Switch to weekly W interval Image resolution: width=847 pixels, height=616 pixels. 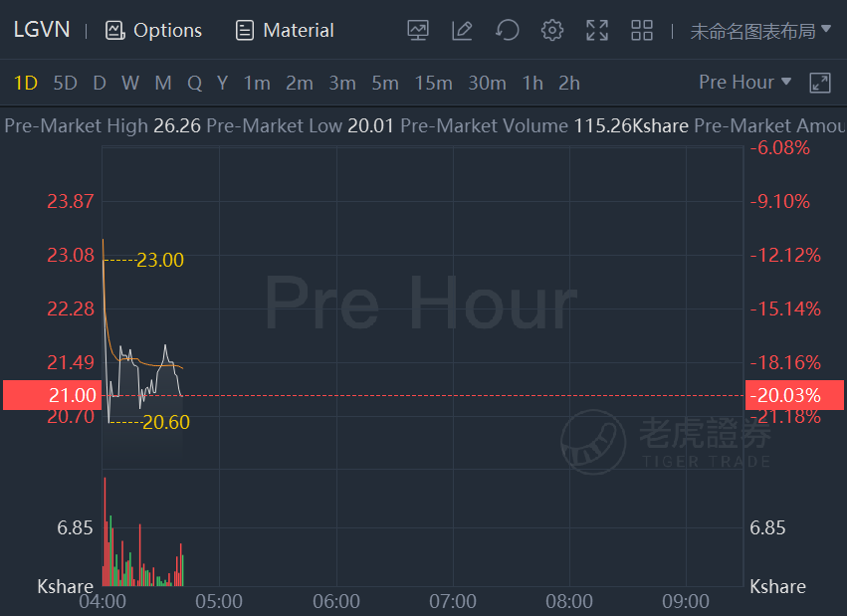[130, 84]
